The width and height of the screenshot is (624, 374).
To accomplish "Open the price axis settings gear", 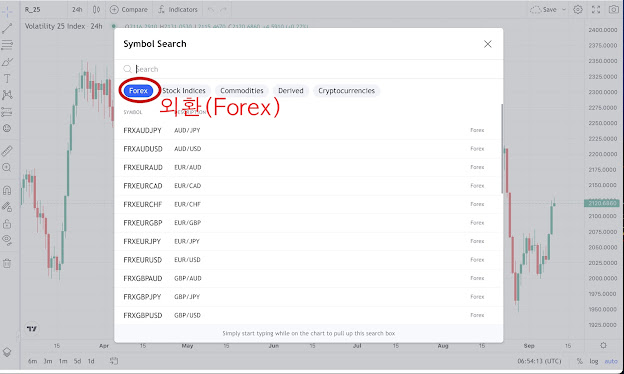I will pyautogui.click(x=603, y=345).
